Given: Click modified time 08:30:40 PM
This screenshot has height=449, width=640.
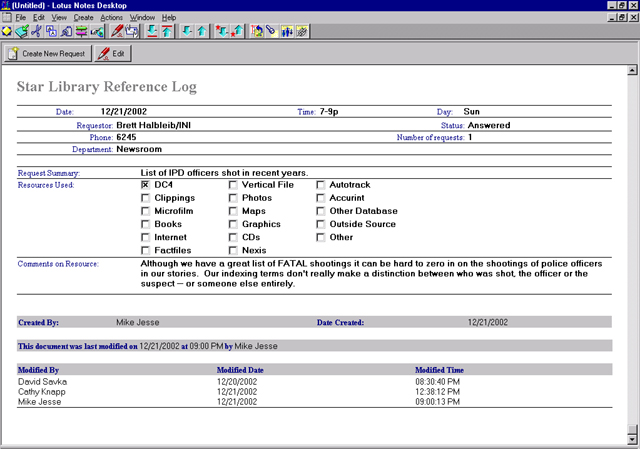Looking at the screenshot, I should (438, 382).
